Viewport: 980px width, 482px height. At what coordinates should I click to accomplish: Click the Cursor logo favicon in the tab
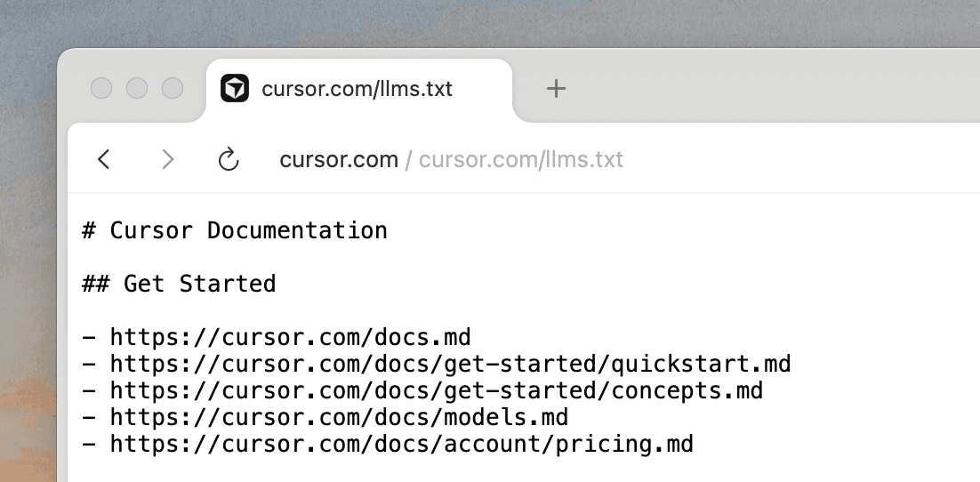pyautogui.click(x=235, y=88)
